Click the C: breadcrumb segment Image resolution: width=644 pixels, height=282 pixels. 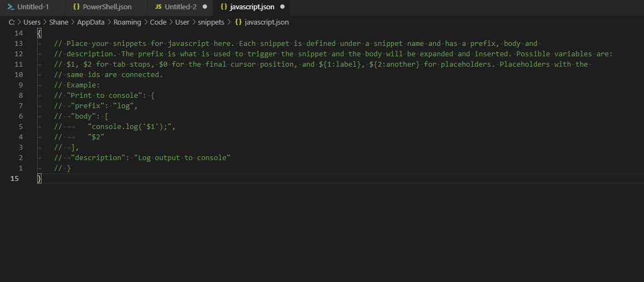pos(11,22)
